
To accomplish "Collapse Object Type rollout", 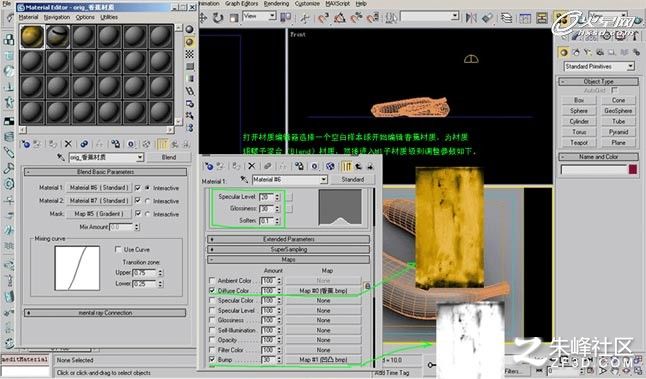I will pyautogui.click(x=599, y=82).
